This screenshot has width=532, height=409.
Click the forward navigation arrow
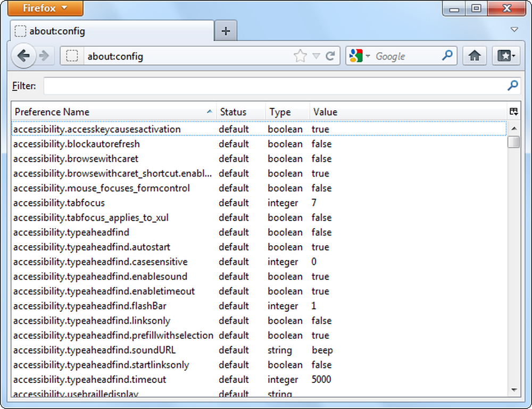[45, 56]
